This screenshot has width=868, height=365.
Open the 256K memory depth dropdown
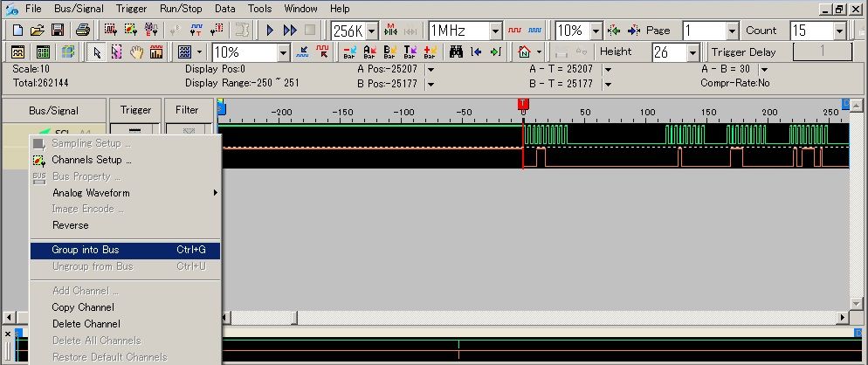(371, 31)
